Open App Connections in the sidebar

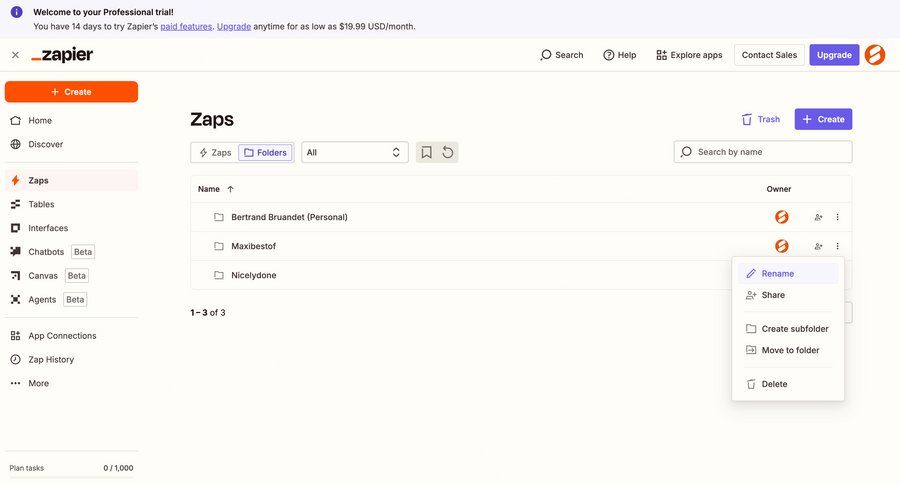point(71,336)
